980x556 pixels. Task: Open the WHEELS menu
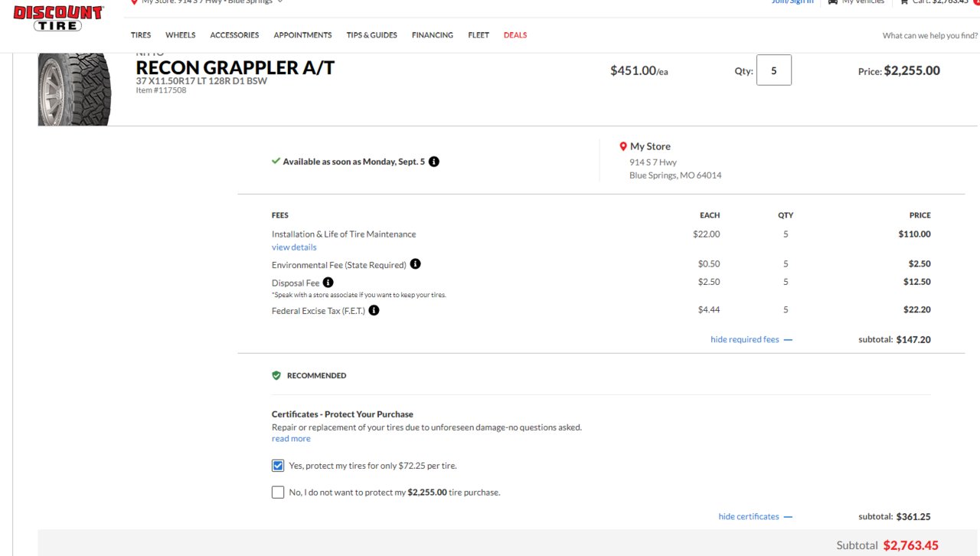coord(181,35)
